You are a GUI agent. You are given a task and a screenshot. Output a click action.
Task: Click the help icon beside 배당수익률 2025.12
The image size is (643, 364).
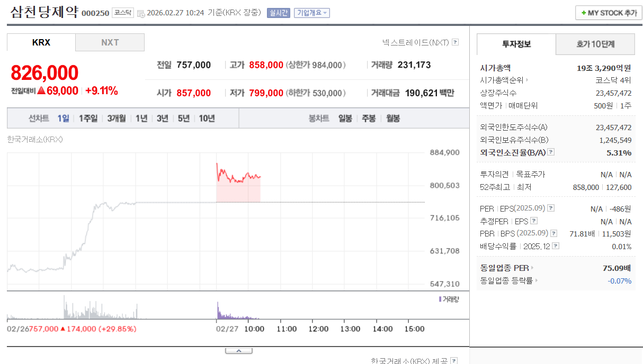point(556,246)
